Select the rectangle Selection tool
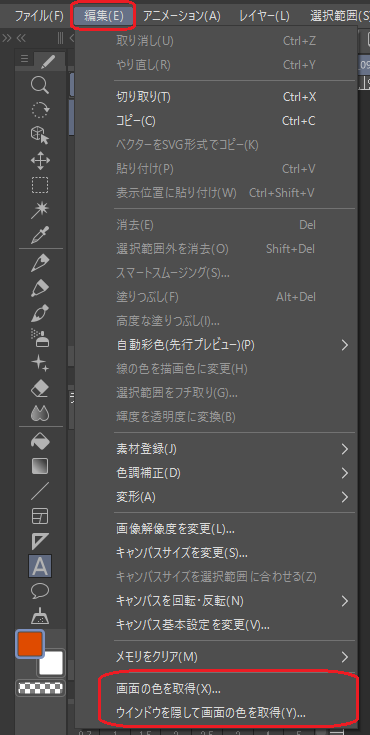Viewport: 370px width, 735px height. click(40, 185)
